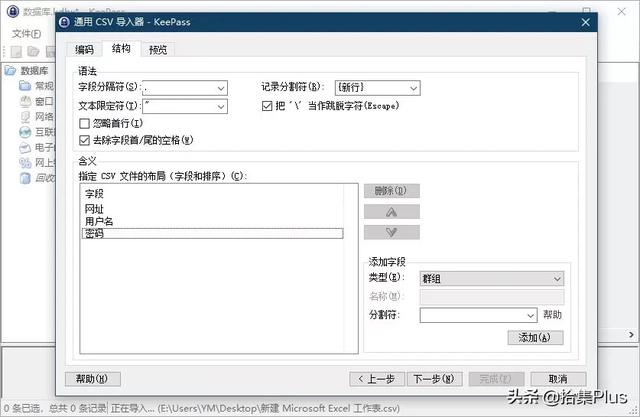Click the 添加 button
The image size is (640, 417).
pos(535,337)
